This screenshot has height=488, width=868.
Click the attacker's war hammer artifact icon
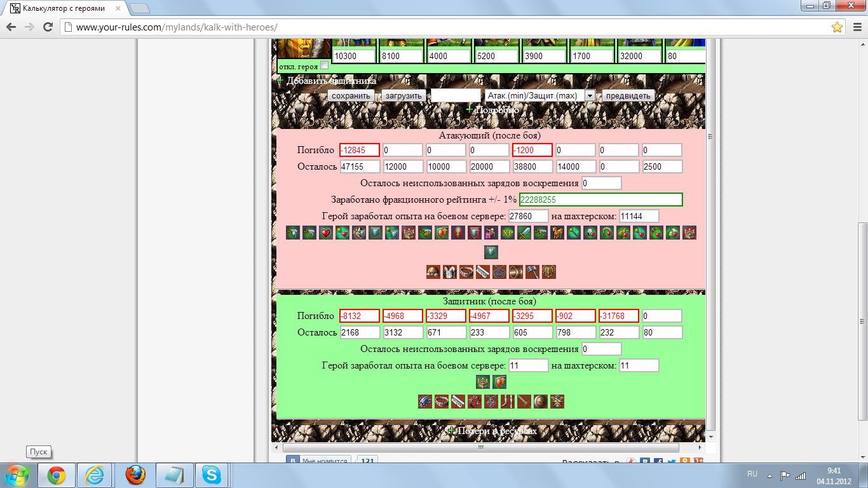coord(532,272)
